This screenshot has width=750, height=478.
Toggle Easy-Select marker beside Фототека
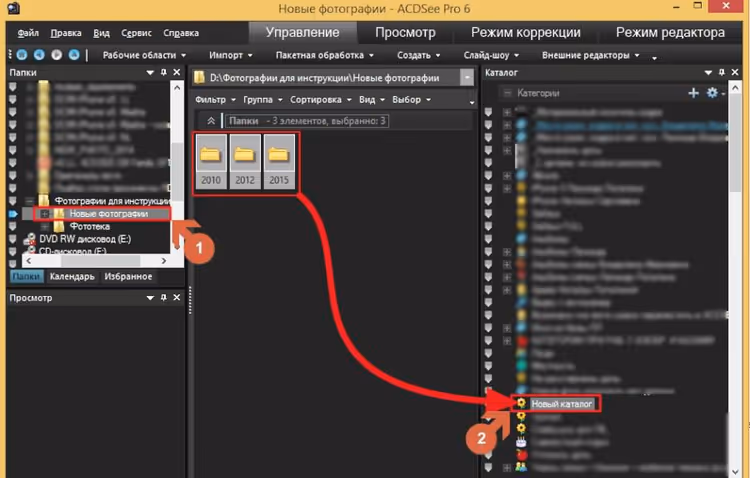point(13,226)
